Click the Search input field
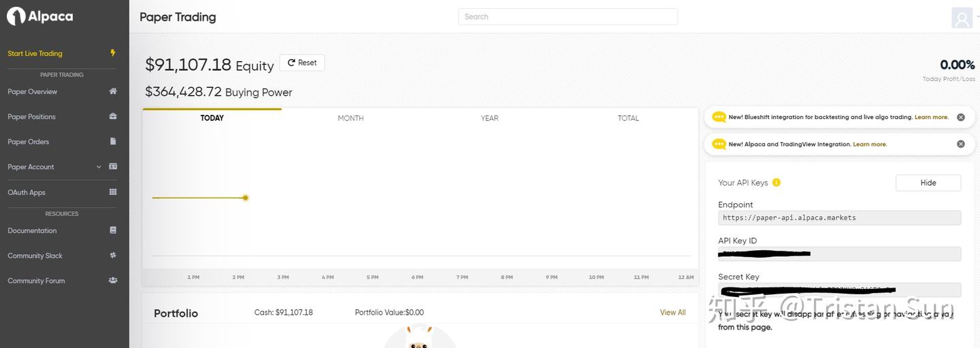 coord(568,16)
